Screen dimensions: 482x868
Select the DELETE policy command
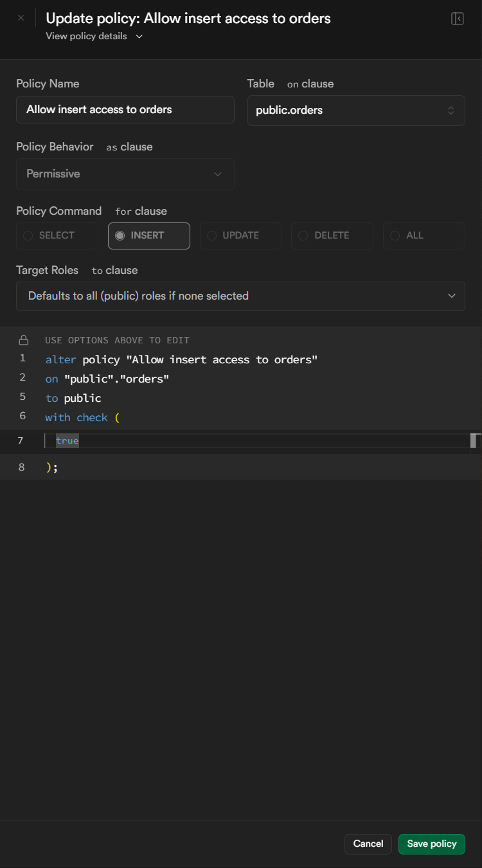tap(332, 235)
